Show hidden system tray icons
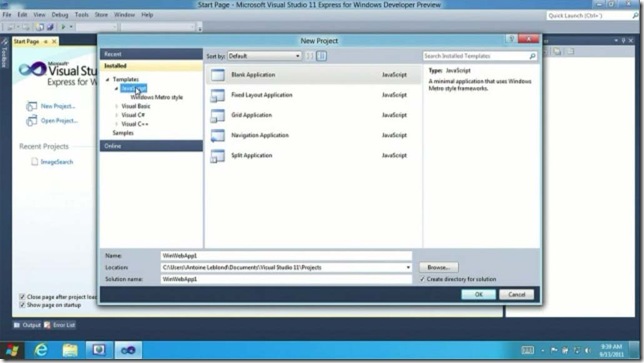Image resolution: width=644 pixels, height=363 pixels. pos(543,350)
